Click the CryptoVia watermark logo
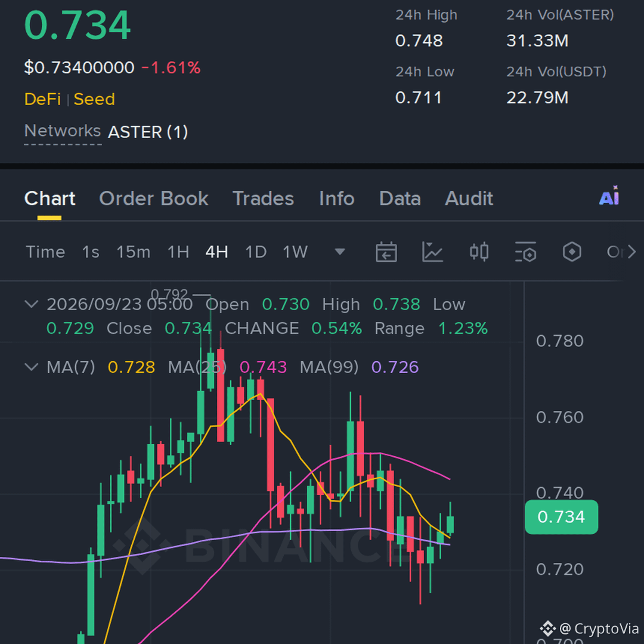The width and height of the screenshot is (644, 644). (547, 628)
